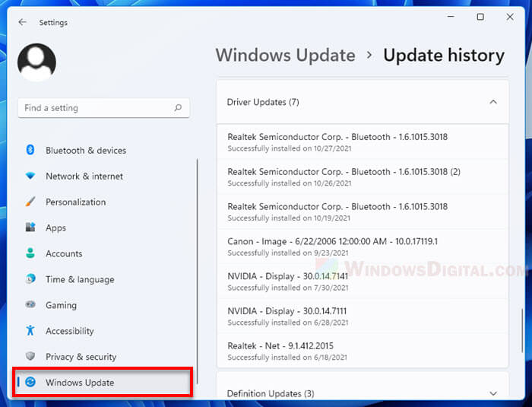
Task: Select Canon Image 10.0.17119.1 update
Action: click(363, 246)
